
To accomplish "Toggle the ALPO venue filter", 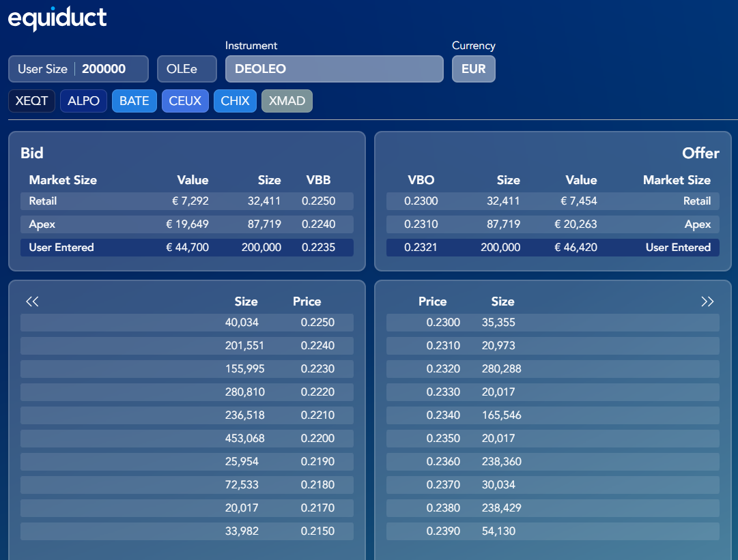I will point(83,101).
